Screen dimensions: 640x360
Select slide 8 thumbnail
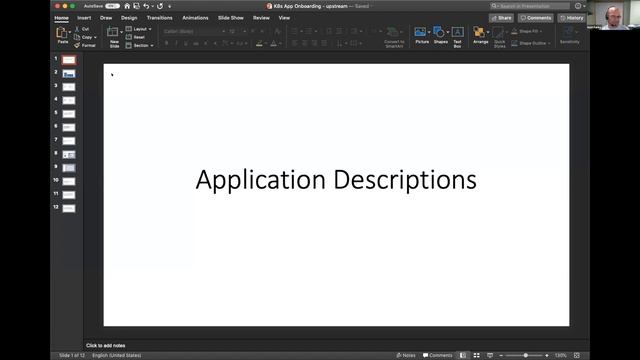pyautogui.click(x=69, y=155)
